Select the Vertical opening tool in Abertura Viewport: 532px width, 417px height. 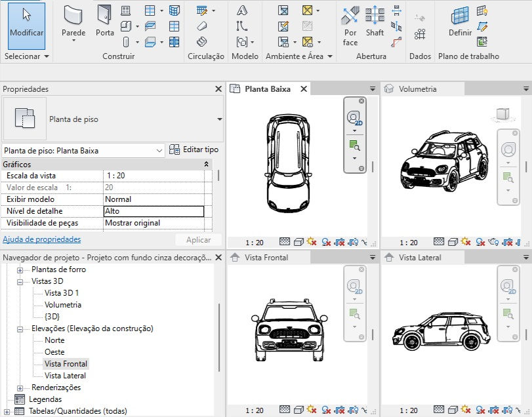pos(396,26)
